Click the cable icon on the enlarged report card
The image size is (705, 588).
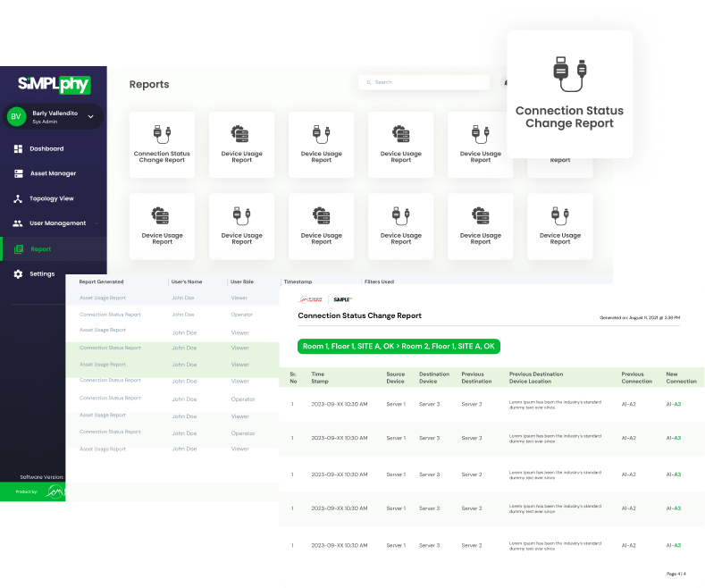[x=570, y=74]
